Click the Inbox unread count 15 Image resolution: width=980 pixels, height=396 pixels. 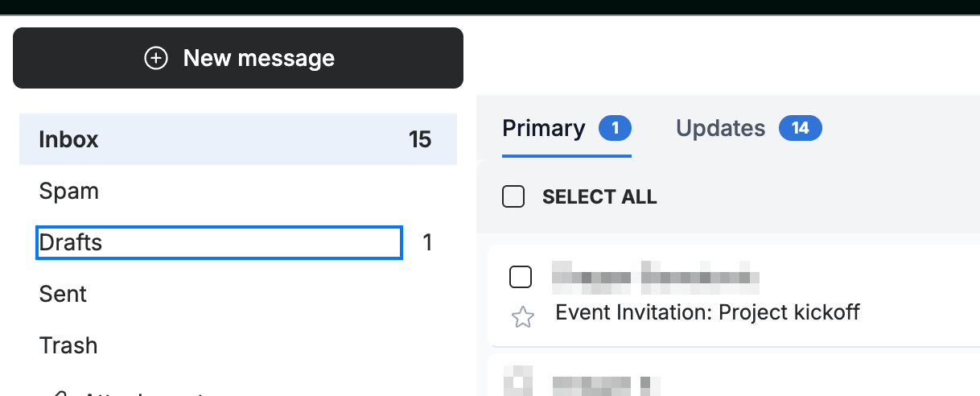[x=420, y=139]
